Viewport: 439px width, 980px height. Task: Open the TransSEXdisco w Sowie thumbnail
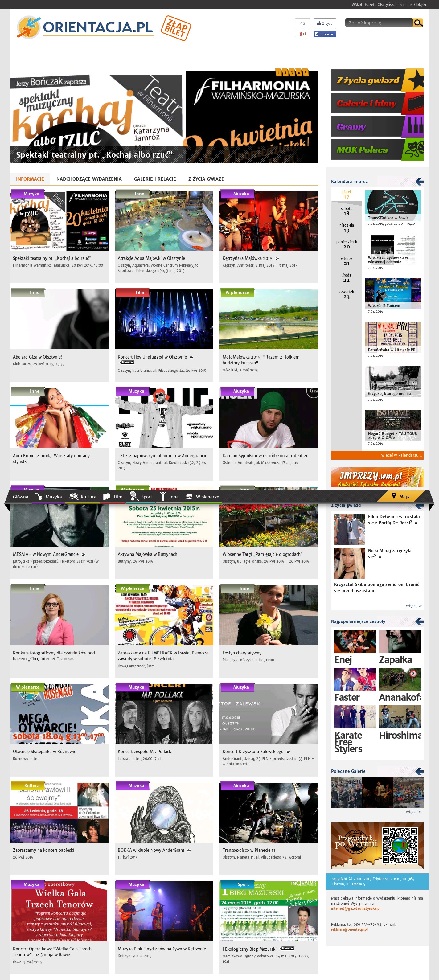click(392, 205)
